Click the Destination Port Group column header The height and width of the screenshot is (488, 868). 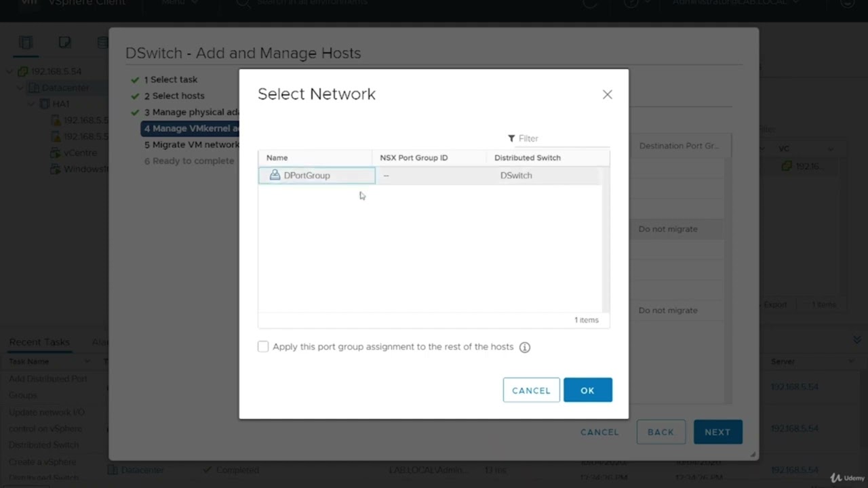[679, 146]
